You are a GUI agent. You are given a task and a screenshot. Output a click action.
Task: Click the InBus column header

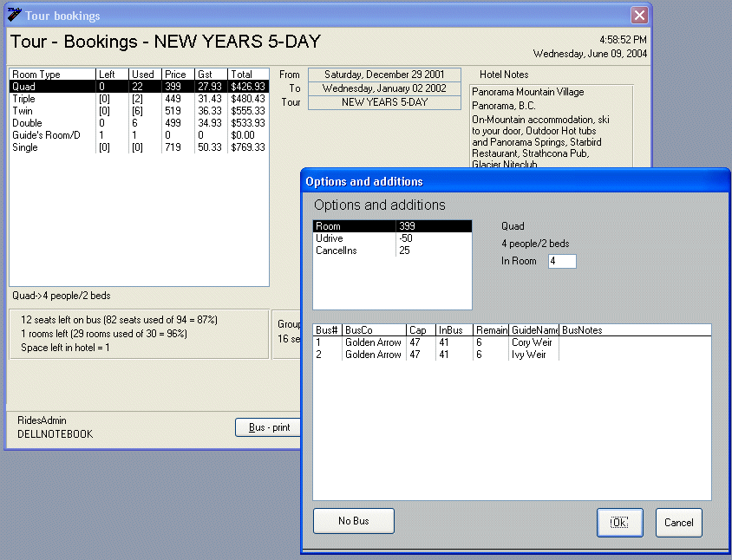(x=454, y=330)
